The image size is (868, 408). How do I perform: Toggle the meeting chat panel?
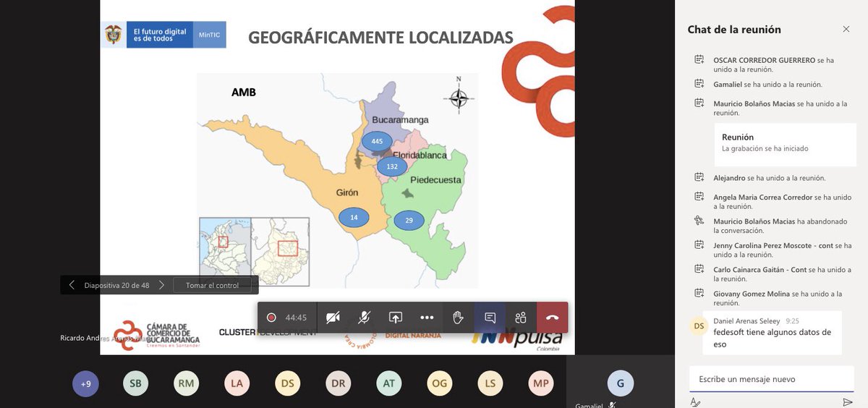490,318
